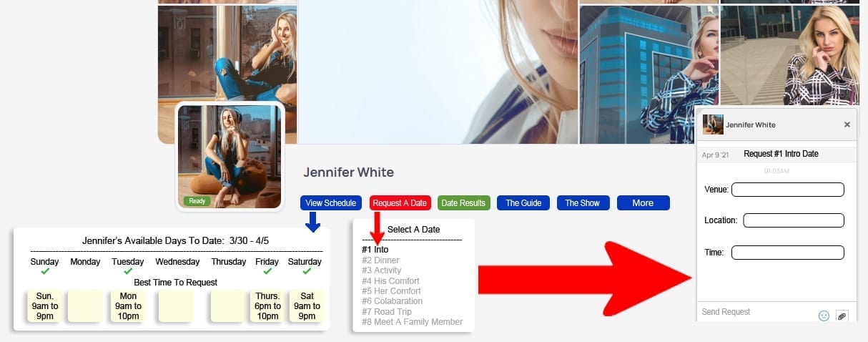
Task: Open Request A Date
Action: (400, 203)
